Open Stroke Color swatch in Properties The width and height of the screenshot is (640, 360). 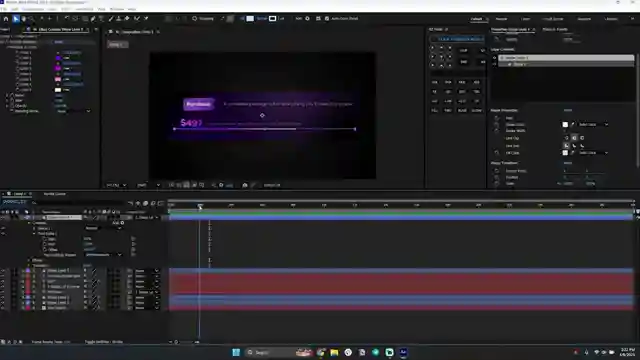point(565,124)
